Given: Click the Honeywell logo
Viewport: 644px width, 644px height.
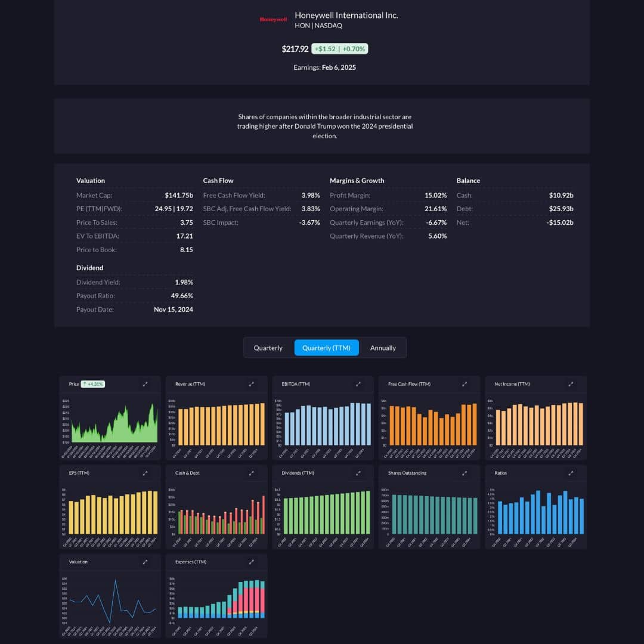Looking at the screenshot, I should pos(273,19).
